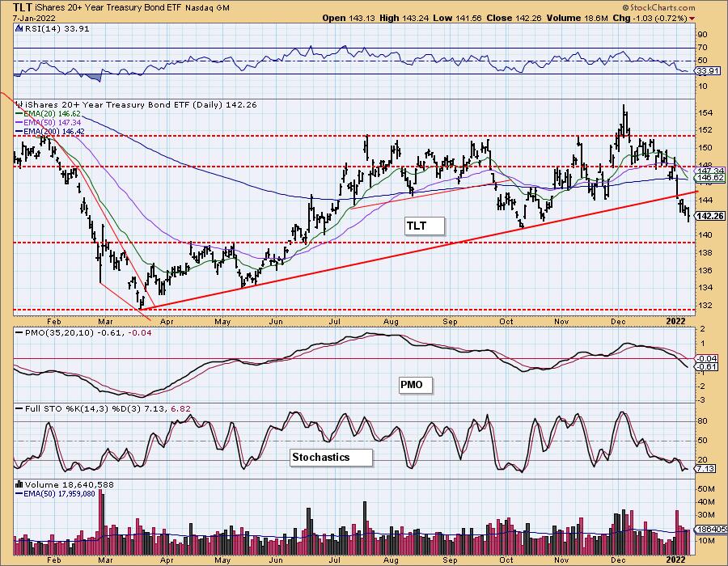Screen dimensions: 728x566
Task: Click the 147.34 EMA tag on the price scale
Action: pos(711,171)
